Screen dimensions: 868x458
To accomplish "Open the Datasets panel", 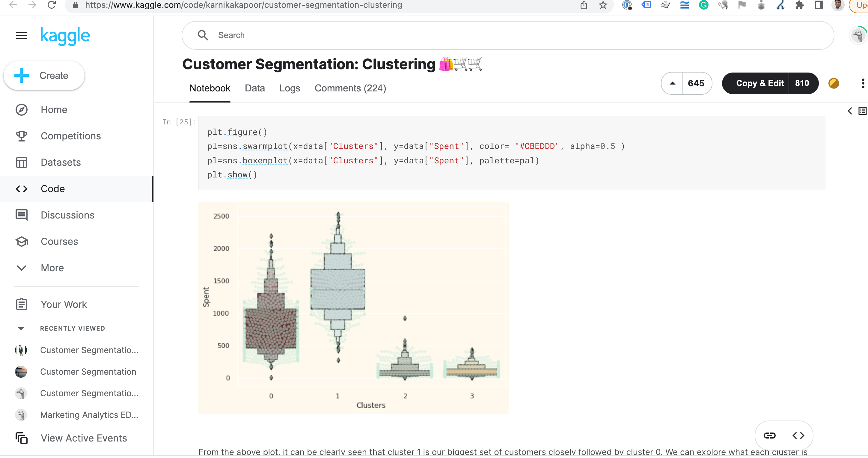I will pos(61,162).
